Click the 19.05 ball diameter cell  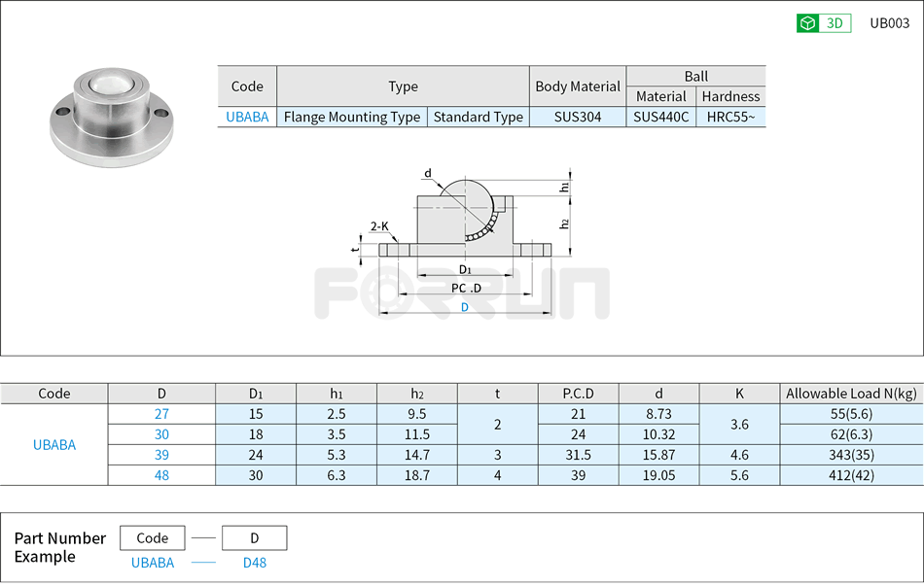click(658, 475)
